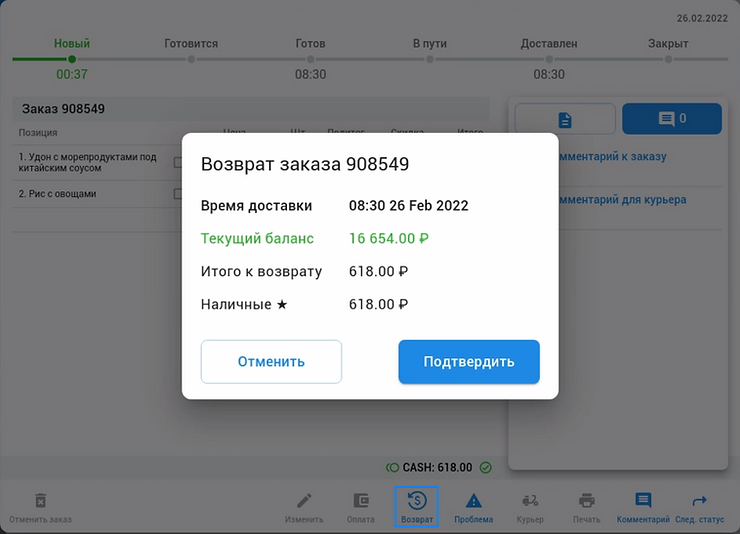Screen dimensions: 740x534
Task: Click the date 26.02.2022
Action: point(702,18)
